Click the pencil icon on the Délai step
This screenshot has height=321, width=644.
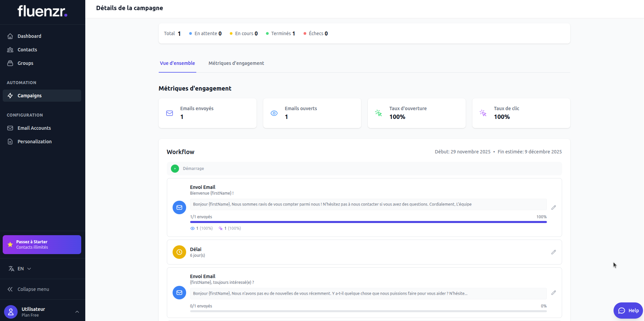pos(554,252)
